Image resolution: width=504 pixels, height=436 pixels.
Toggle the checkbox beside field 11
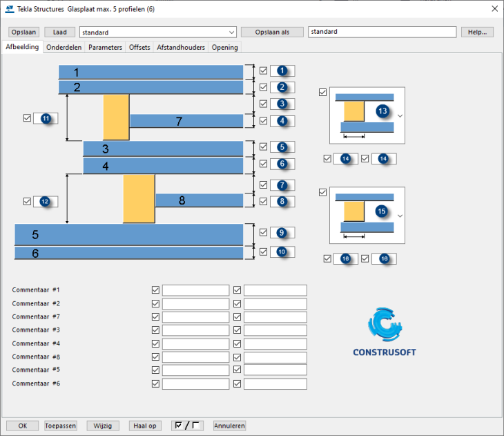[x=27, y=118]
